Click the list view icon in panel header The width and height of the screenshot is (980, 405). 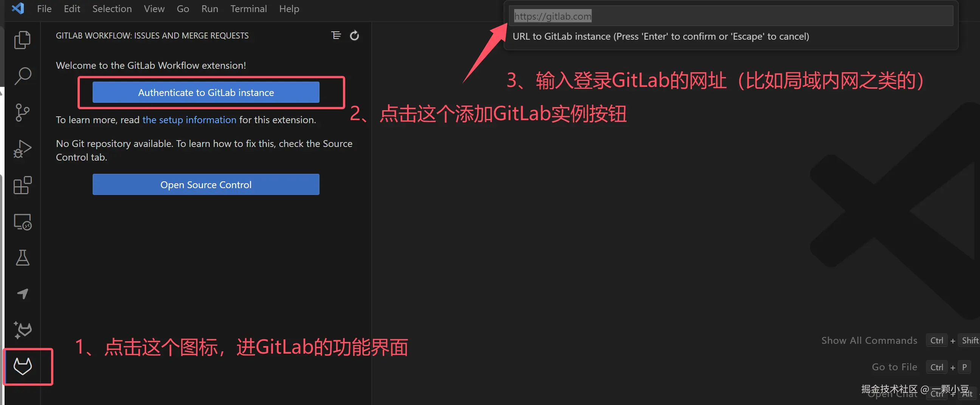pos(336,36)
